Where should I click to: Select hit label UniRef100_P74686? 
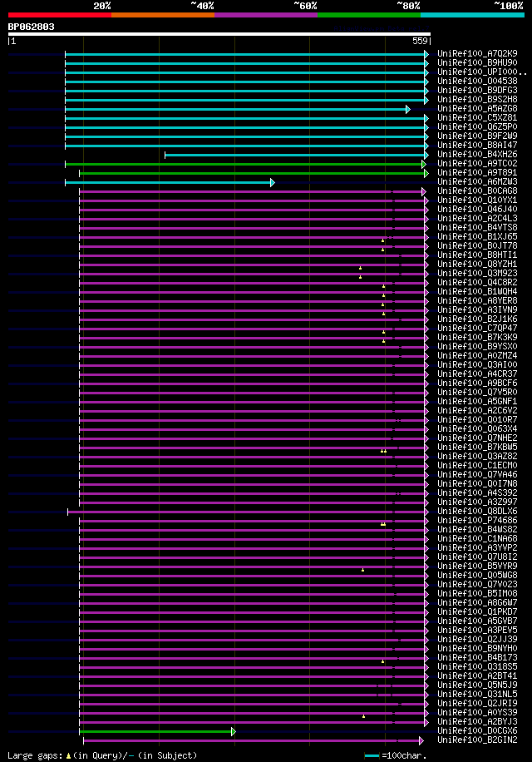(x=477, y=521)
